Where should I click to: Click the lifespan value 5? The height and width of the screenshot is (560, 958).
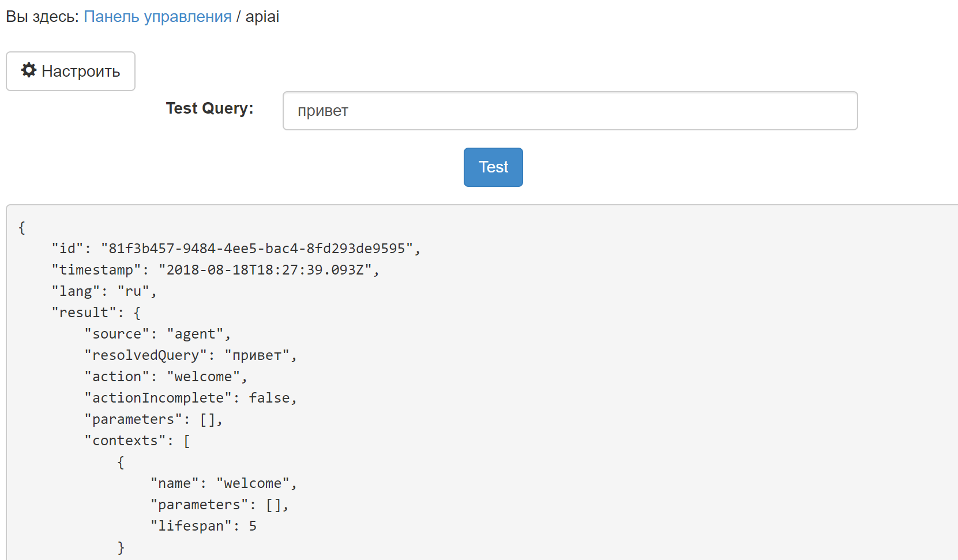253,526
